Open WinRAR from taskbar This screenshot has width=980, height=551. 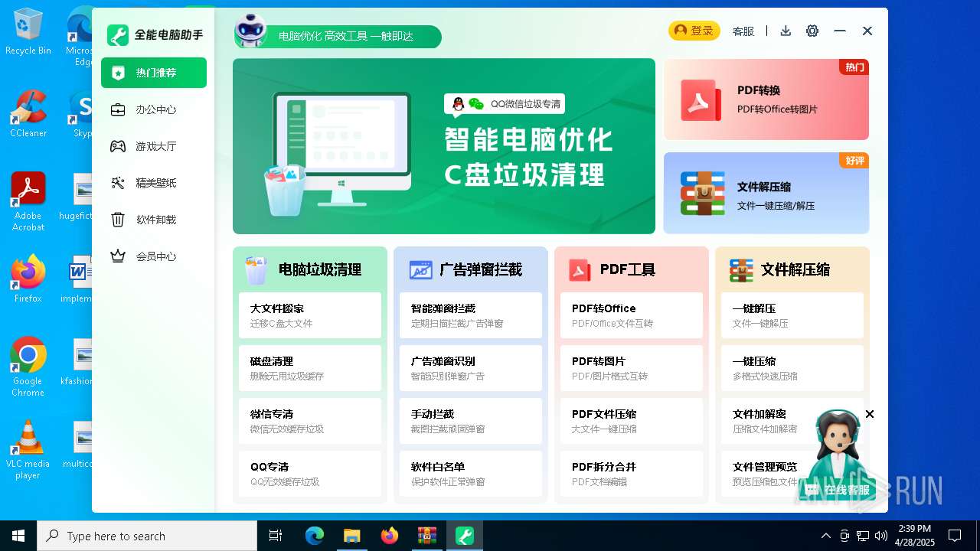426,536
